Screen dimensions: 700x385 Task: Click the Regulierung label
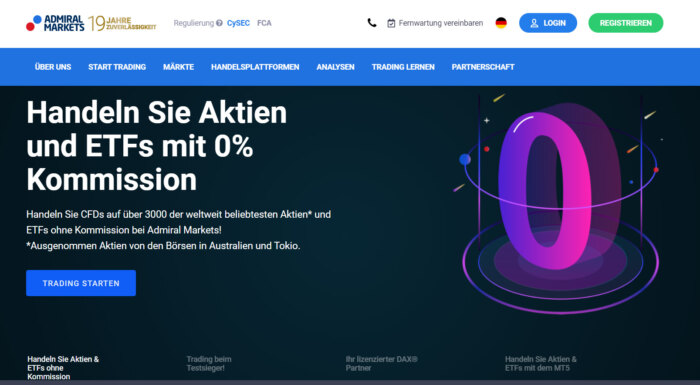(x=194, y=23)
